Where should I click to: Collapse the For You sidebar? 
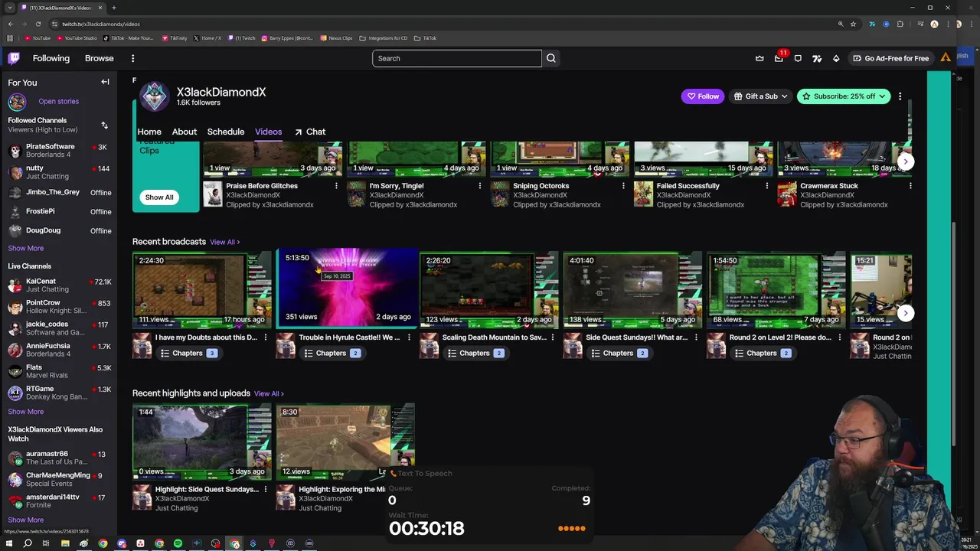[105, 82]
